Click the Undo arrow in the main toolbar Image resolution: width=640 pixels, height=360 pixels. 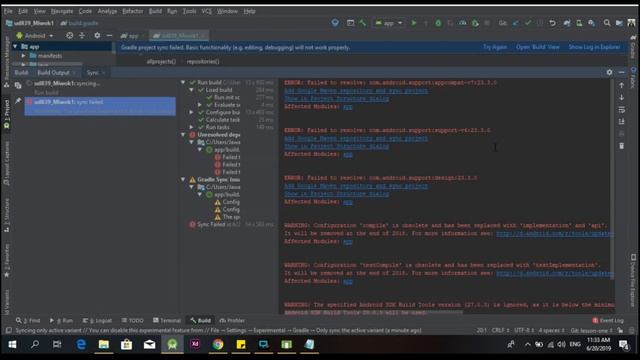(552, 23)
